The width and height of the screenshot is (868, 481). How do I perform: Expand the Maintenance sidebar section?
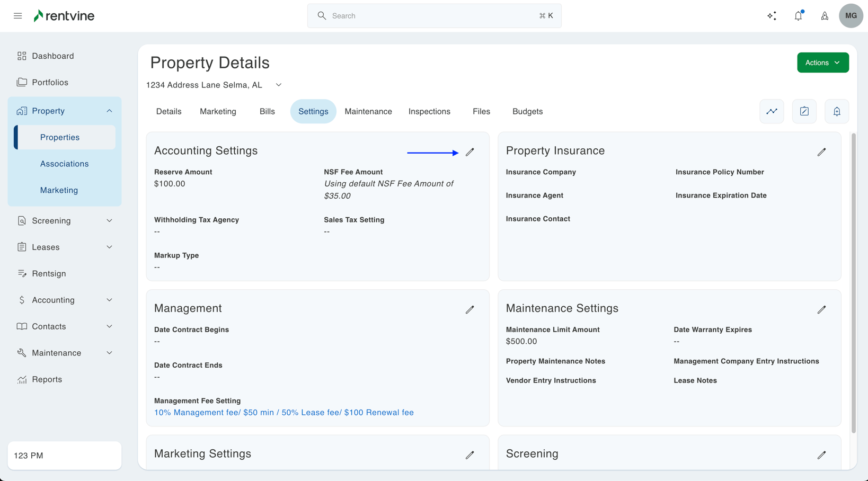pos(109,353)
